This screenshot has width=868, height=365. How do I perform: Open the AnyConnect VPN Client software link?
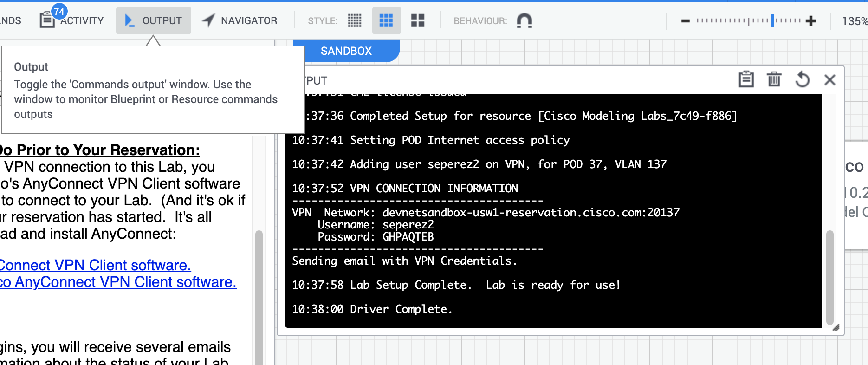(x=118, y=282)
